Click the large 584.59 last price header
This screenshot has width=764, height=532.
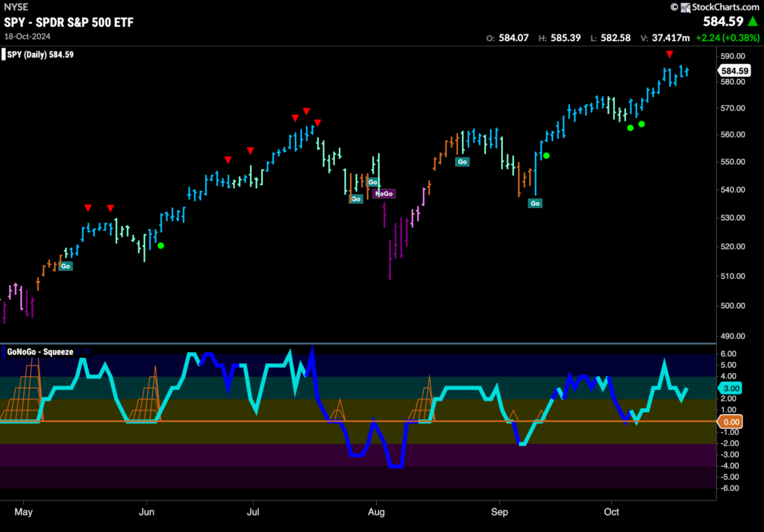[724, 22]
